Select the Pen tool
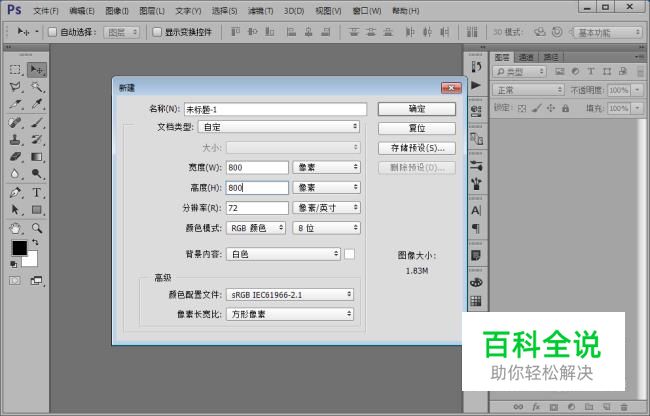Image resolution: width=650 pixels, height=416 pixels. click(x=15, y=193)
